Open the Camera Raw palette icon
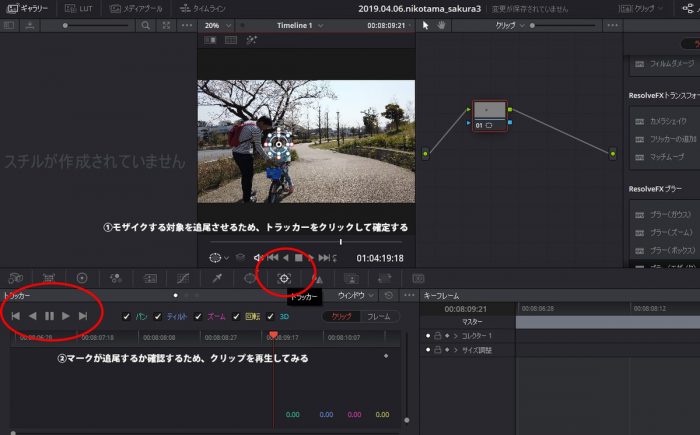Image resolution: width=700 pixels, height=435 pixels. (16, 278)
